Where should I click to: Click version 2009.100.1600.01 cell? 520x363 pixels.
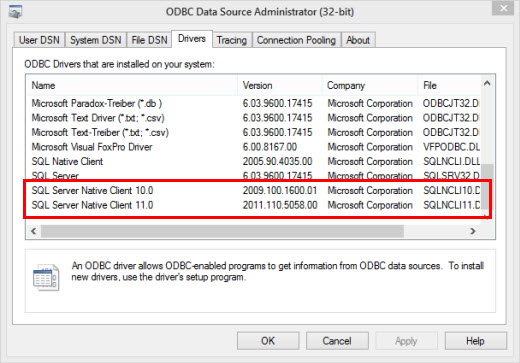coord(280,191)
